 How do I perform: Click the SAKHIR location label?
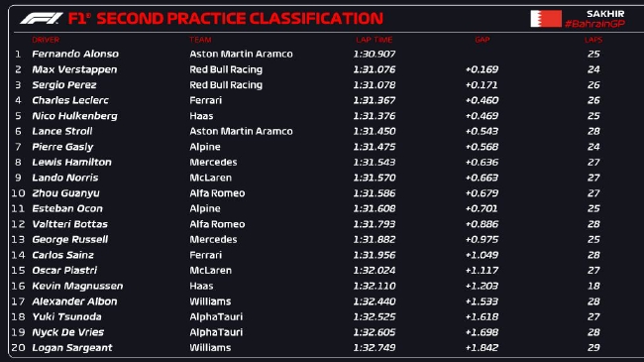pos(605,14)
